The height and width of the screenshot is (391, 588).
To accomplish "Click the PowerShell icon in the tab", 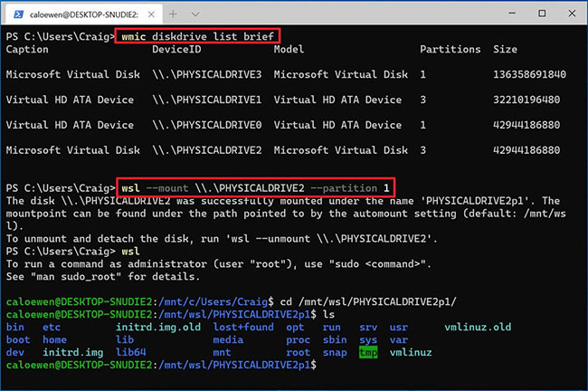I will pos(18,14).
